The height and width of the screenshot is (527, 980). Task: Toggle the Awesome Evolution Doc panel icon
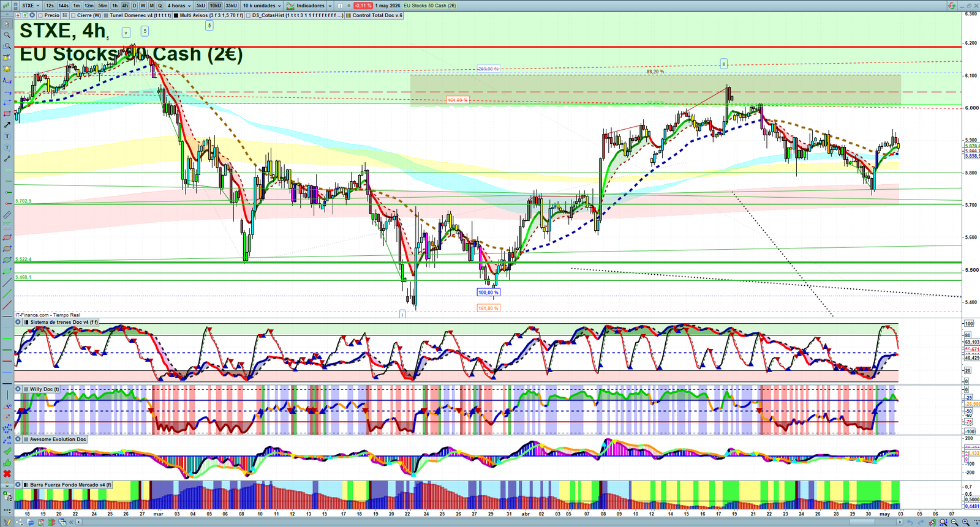coord(26,439)
